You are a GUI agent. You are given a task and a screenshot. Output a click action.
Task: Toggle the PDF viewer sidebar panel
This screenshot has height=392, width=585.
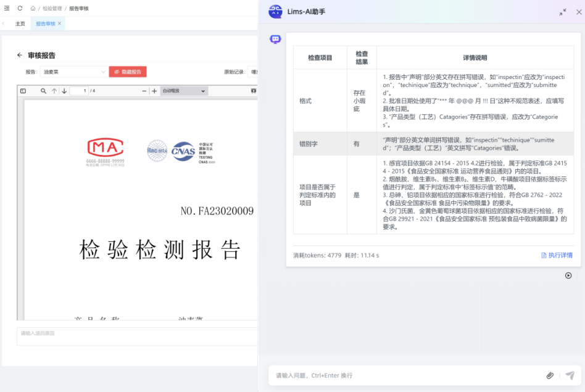pos(23,91)
